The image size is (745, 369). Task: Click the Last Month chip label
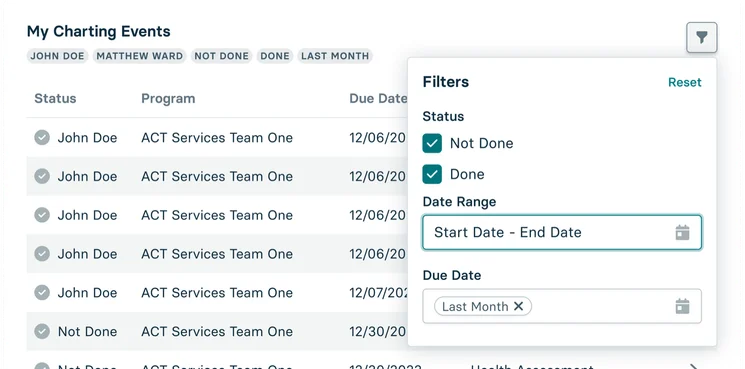pos(475,306)
